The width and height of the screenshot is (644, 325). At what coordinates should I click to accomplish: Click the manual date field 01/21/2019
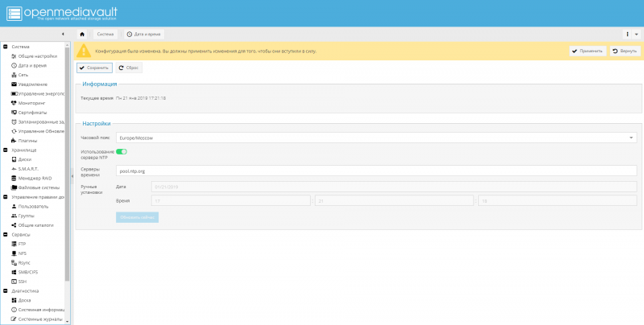pos(394,187)
